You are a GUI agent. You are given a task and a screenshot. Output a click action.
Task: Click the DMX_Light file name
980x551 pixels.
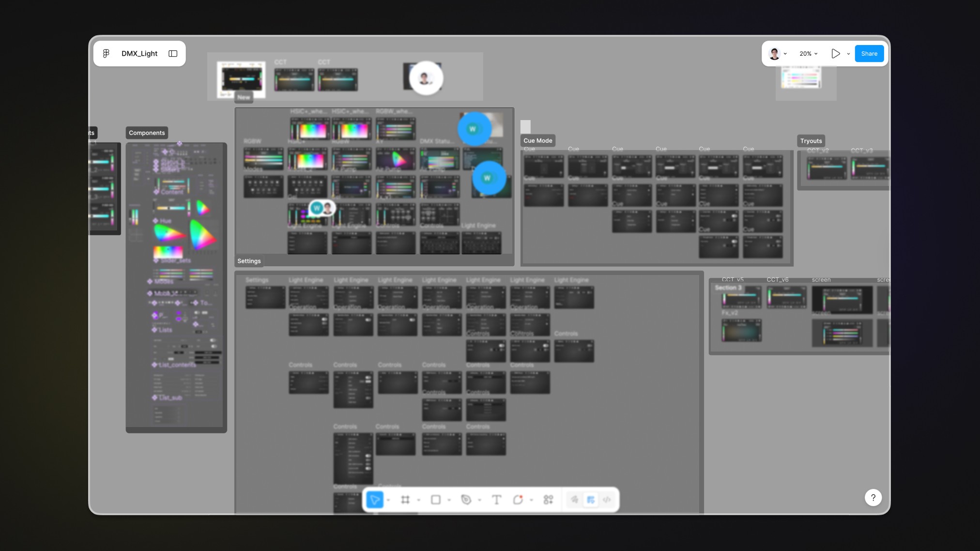tap(139, 53)
